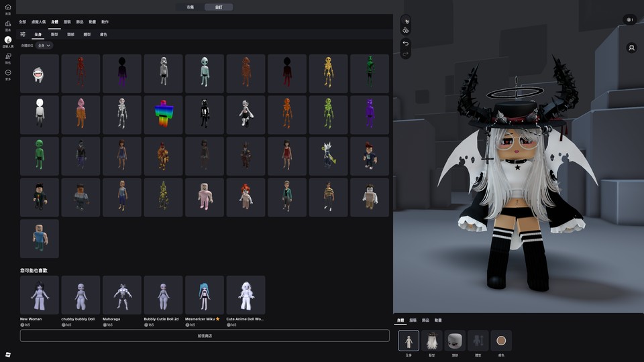Click the avatar portrait icon at right edge
This screenshot has height=362, width=644.
(631, 48)
